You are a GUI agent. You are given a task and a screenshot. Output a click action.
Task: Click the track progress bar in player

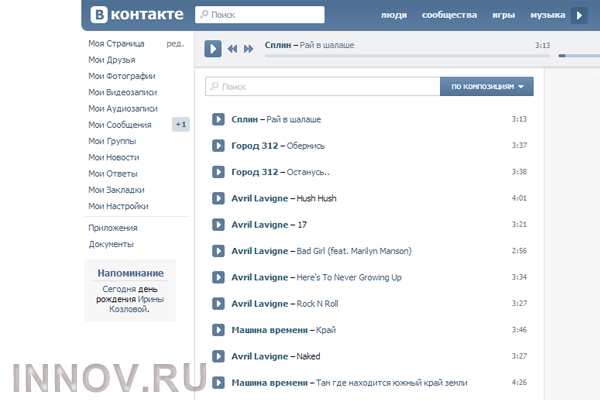(x=400, y=55)
